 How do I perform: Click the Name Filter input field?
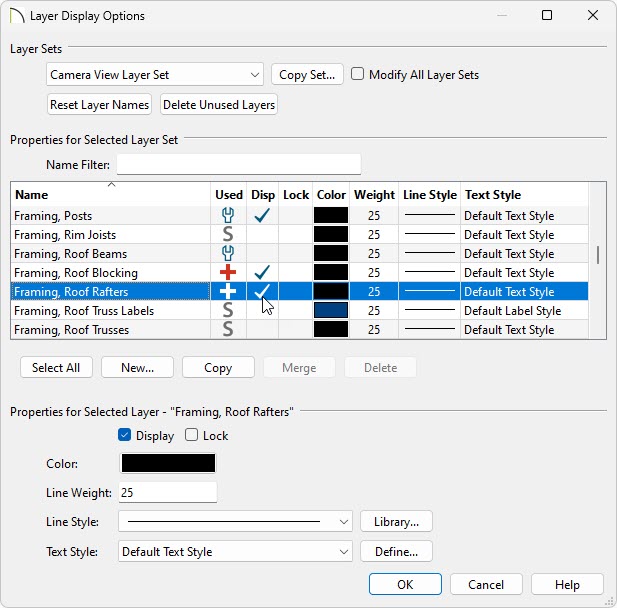pyautogui.click(x=239, y=164)
